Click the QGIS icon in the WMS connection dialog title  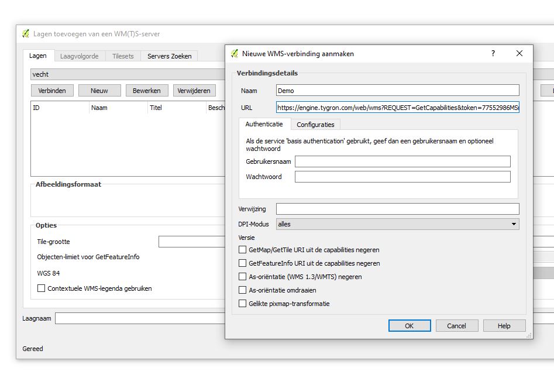pos(235,54)
